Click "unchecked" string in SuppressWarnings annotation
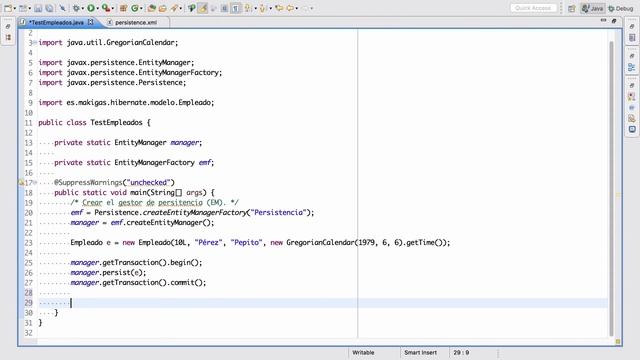The height and width of the screenshot is (360, 640). [x=149, y=182]
